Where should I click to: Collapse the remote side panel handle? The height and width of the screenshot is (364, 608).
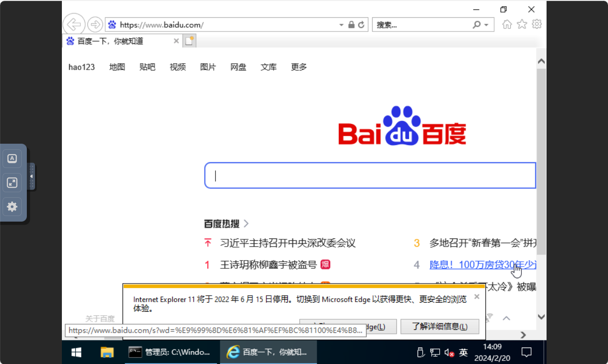(x=31, y=176)
